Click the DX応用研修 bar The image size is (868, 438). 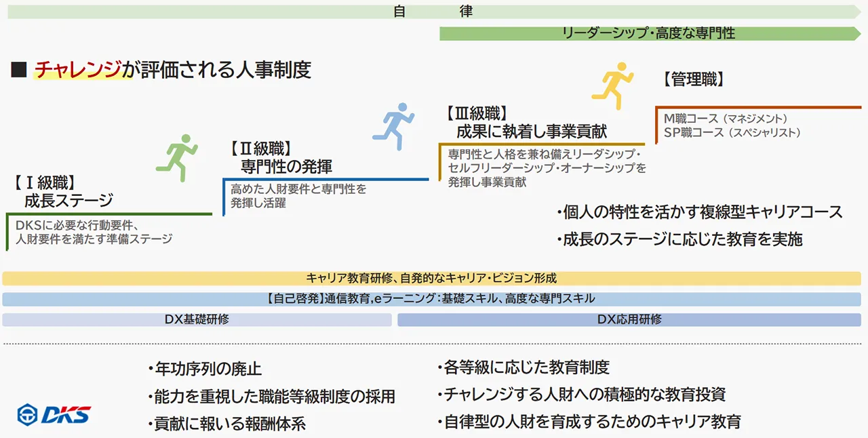(629, 319)
